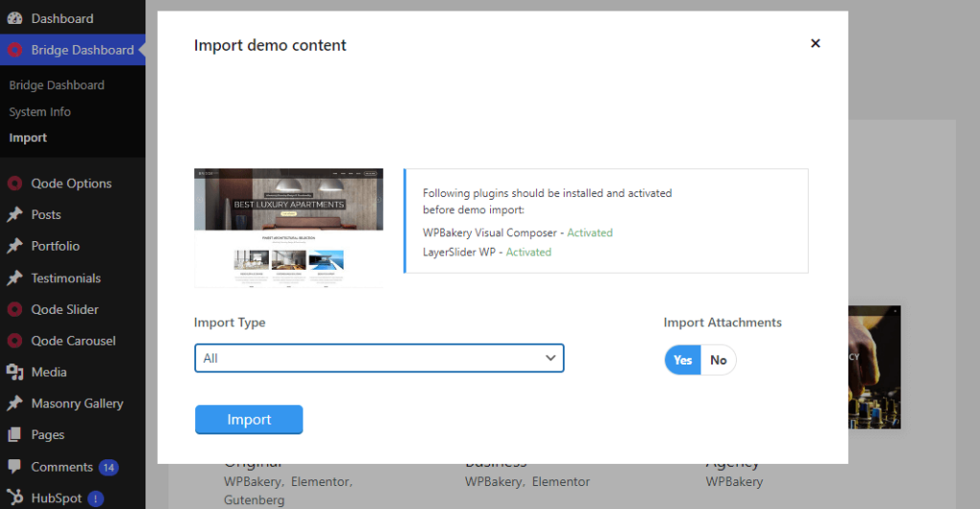Open the Import Type dropdown

point(379,358)
